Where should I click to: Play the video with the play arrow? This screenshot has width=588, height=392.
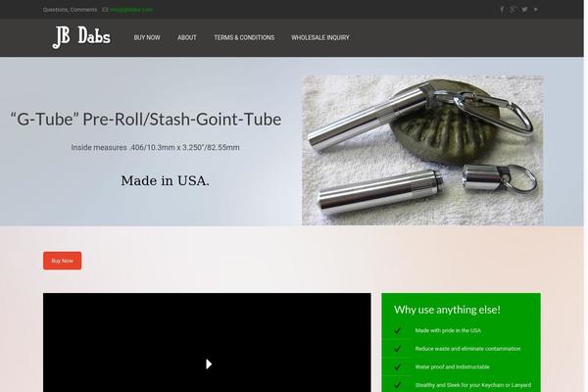209,364
